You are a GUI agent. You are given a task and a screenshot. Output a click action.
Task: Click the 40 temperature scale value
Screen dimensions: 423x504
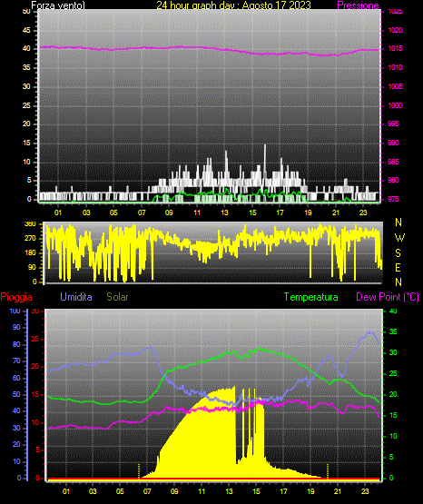[x=393, y=311]
